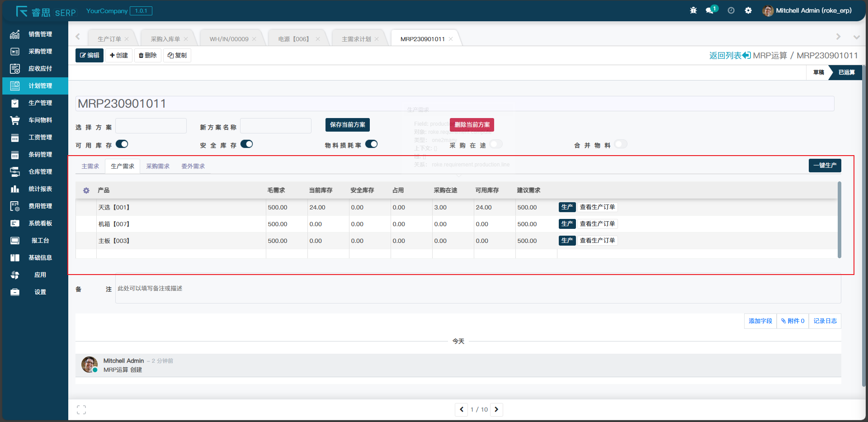Open the 选择方案 dropdown field
Viewport: 868px width, 422px height.
[151, 126]
